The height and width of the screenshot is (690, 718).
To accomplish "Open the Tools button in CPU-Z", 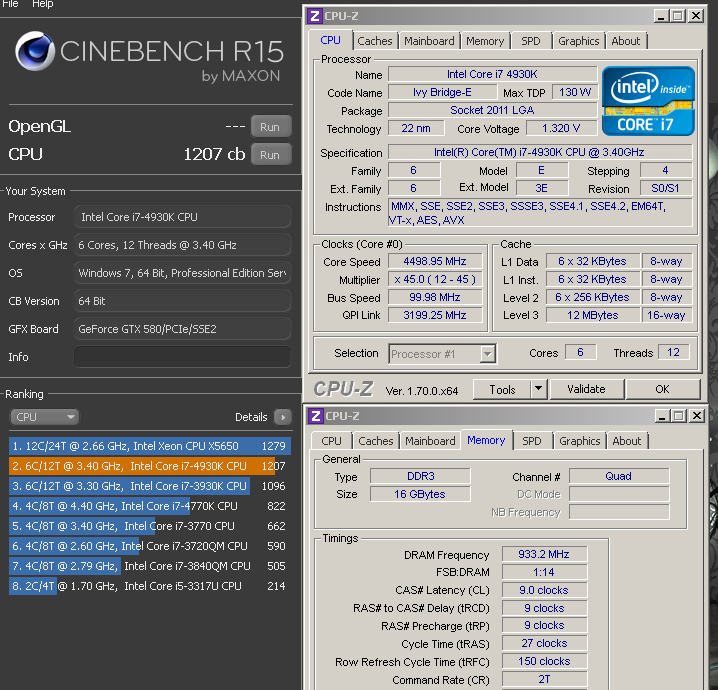I will coord(502,390).
